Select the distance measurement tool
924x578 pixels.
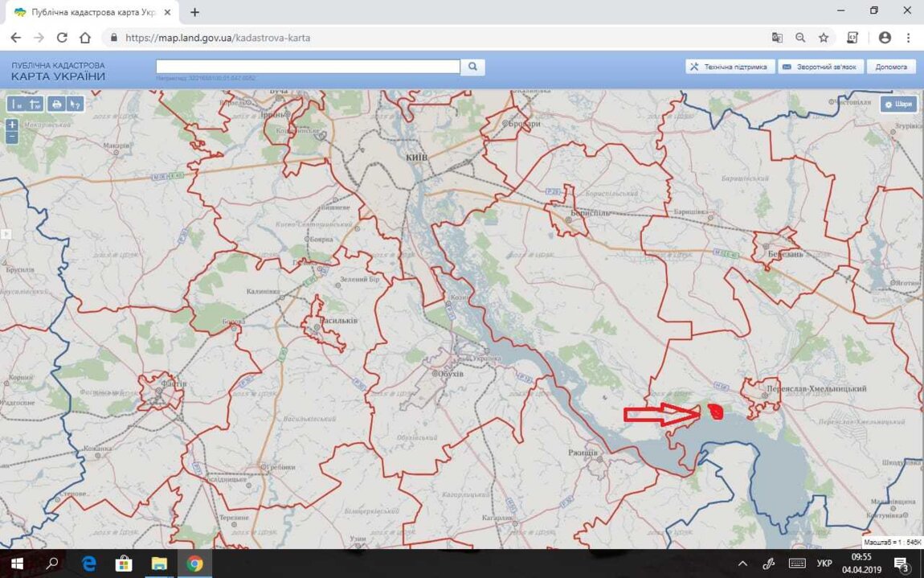[x=16, y=104]
